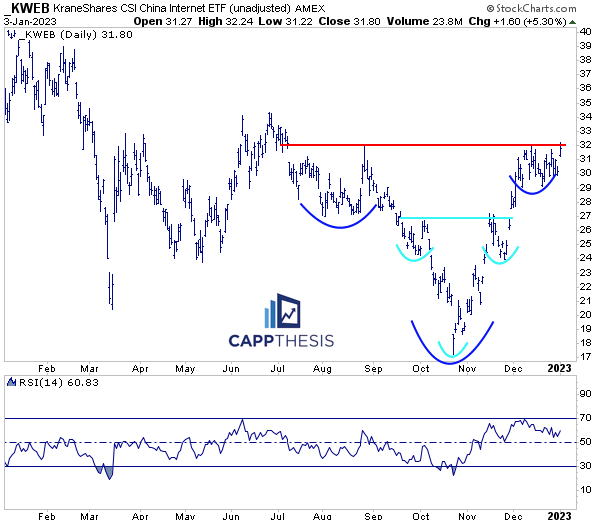The width and height of the screenshot is (603, 520).
Task: Select the cyan horizontal neckline near 27
Action: click(455, 218)
